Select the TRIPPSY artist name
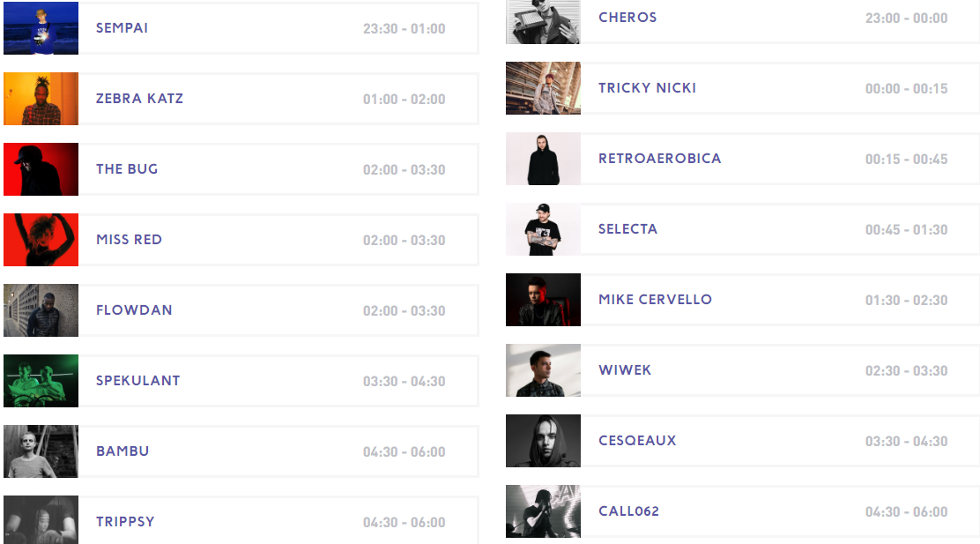This screenshot has height=544, width=980. pos(125,522)
